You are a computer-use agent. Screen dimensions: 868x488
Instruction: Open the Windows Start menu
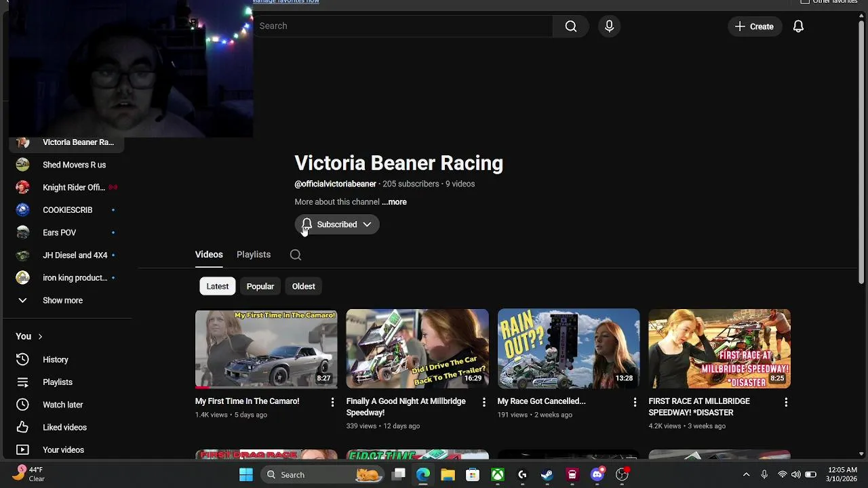click(x=246, y=474)
